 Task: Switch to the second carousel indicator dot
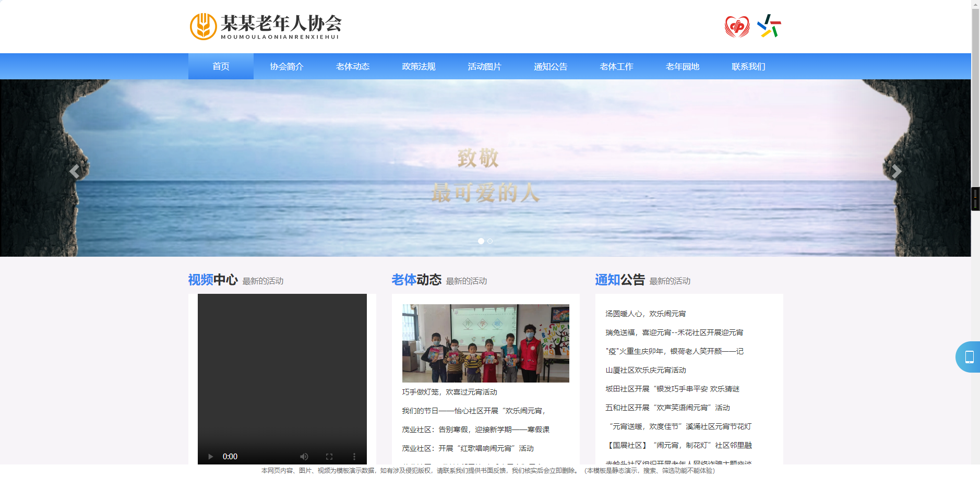[490, 241]
